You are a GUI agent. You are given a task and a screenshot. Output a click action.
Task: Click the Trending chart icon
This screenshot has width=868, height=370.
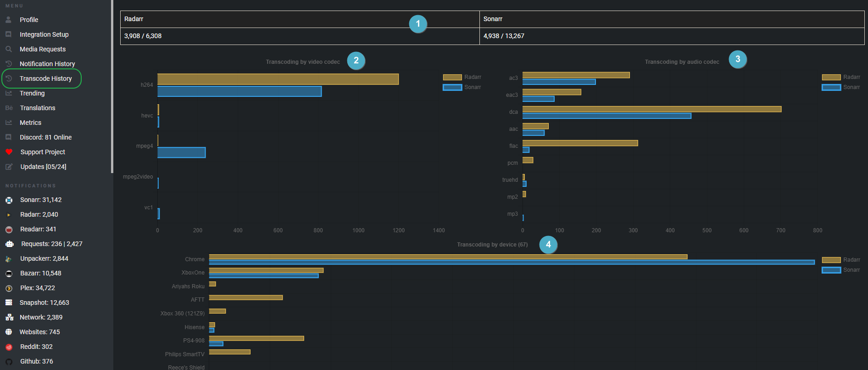8,93
